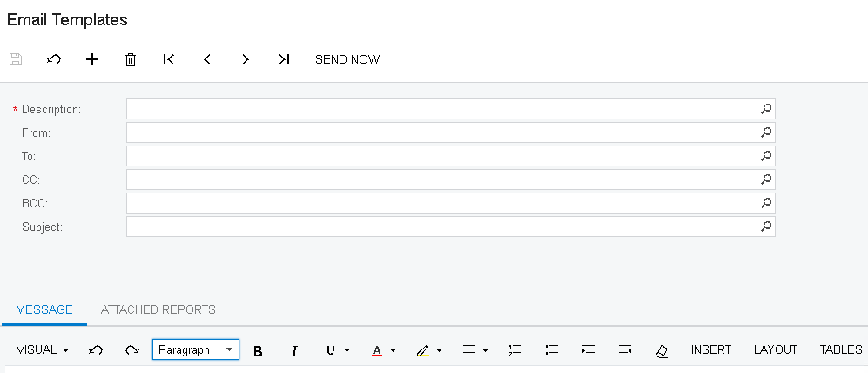Click the Save disk icon

[16, 59]
